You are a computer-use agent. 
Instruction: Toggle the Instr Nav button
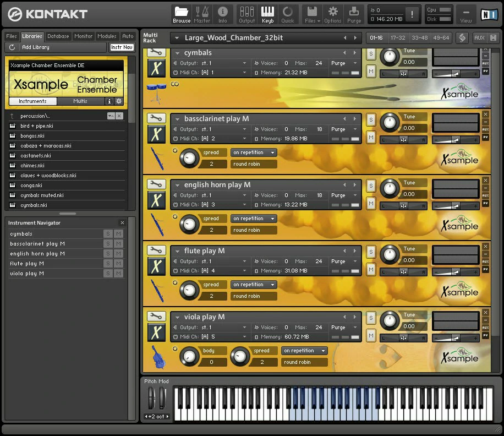[122, 47]
